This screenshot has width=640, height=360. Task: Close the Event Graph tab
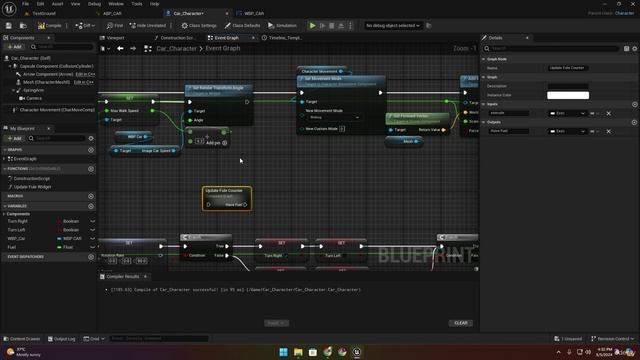click(x=253, y=38)
